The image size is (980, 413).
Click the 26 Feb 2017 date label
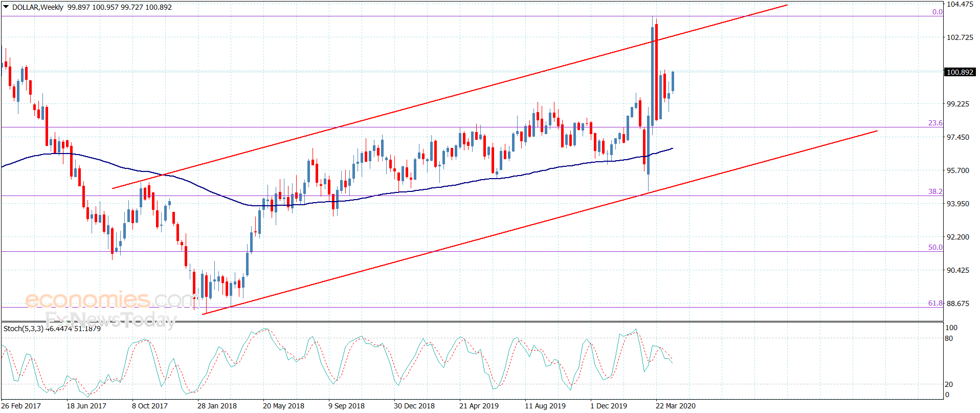(x=21, y=406)
